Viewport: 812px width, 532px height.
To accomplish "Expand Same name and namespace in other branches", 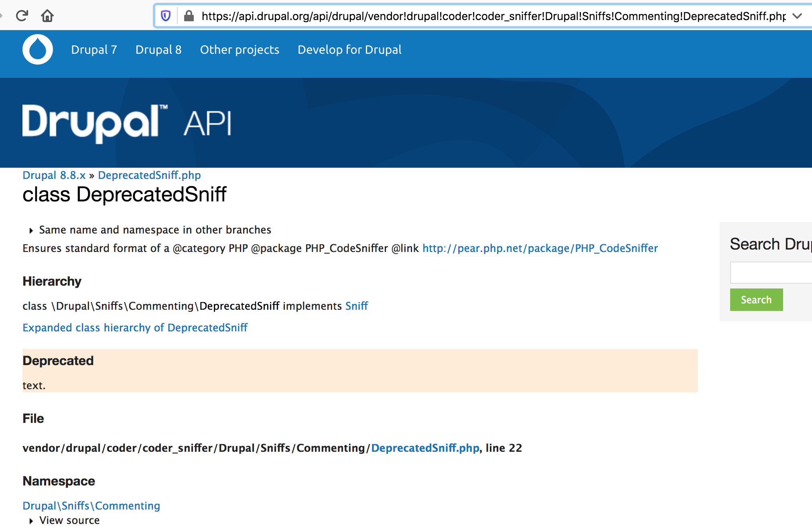I will click(154, 229).
